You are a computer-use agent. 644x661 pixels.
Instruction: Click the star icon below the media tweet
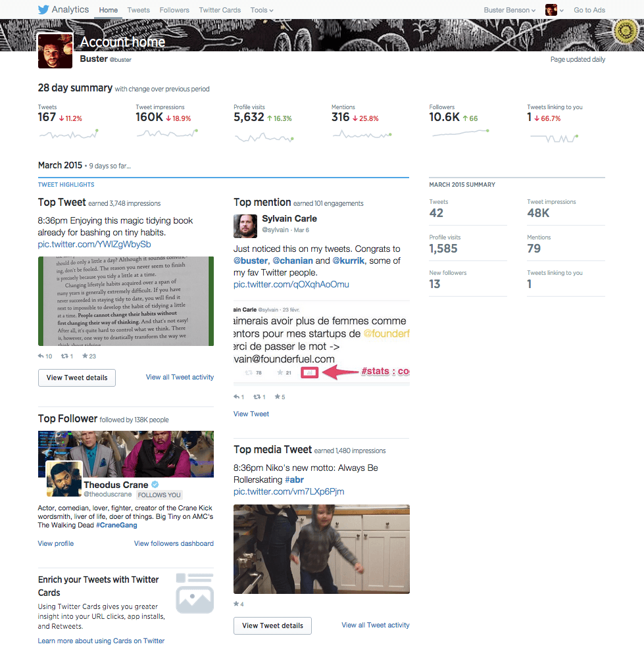pos(235,604)
